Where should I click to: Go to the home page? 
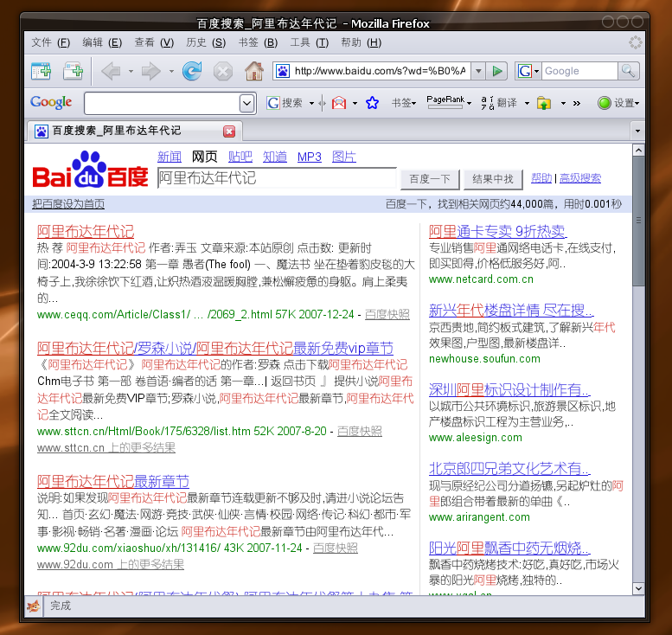[254, 71]
